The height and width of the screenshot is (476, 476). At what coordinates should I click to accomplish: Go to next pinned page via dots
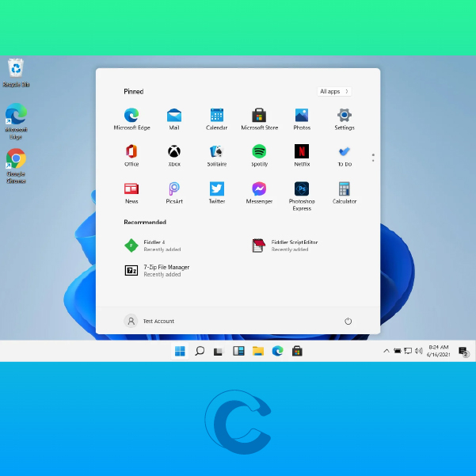pyautogui.click(x=373, y=158)
